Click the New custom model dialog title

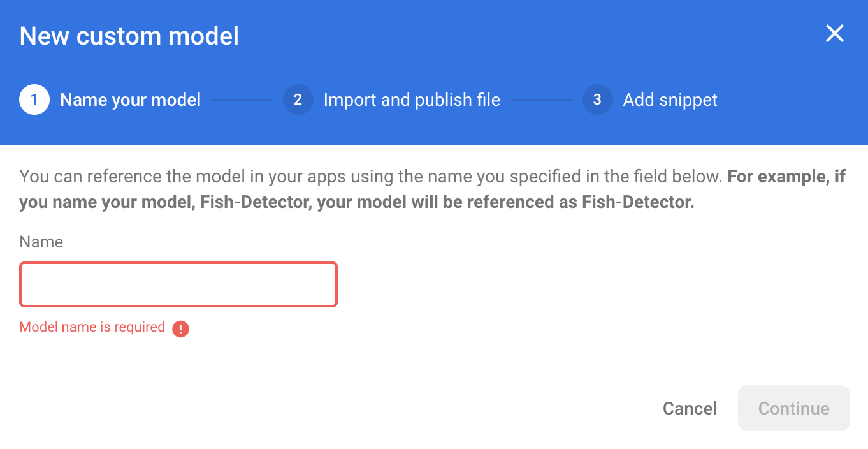(129, 36)
